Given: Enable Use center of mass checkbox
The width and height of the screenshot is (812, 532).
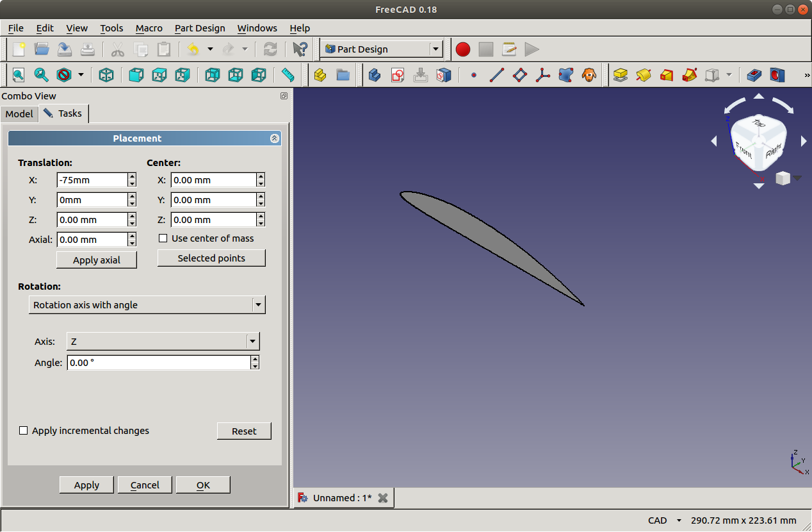Looking at the screenshot, I should tap(163, 238).
